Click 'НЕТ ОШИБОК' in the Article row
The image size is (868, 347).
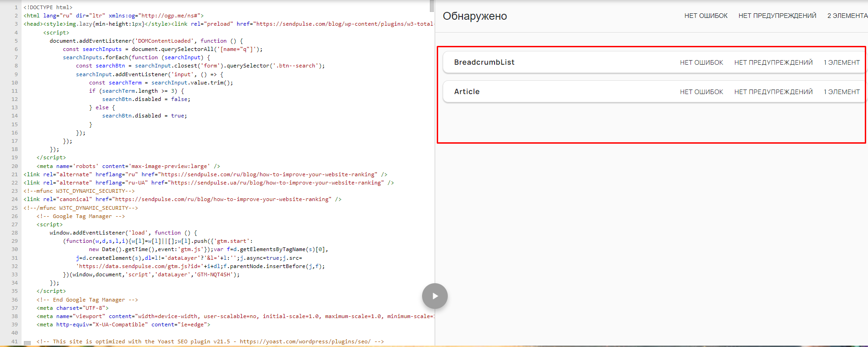click(701, 92)
